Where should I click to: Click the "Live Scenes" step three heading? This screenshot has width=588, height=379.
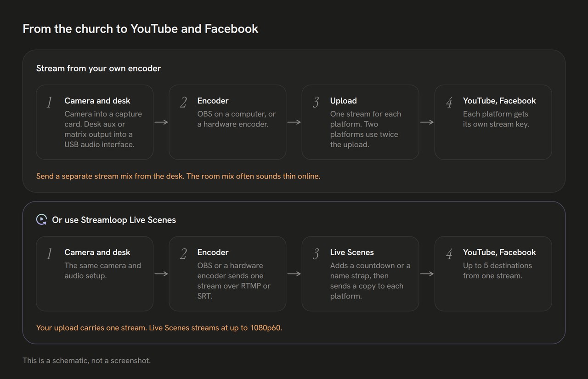352,253
